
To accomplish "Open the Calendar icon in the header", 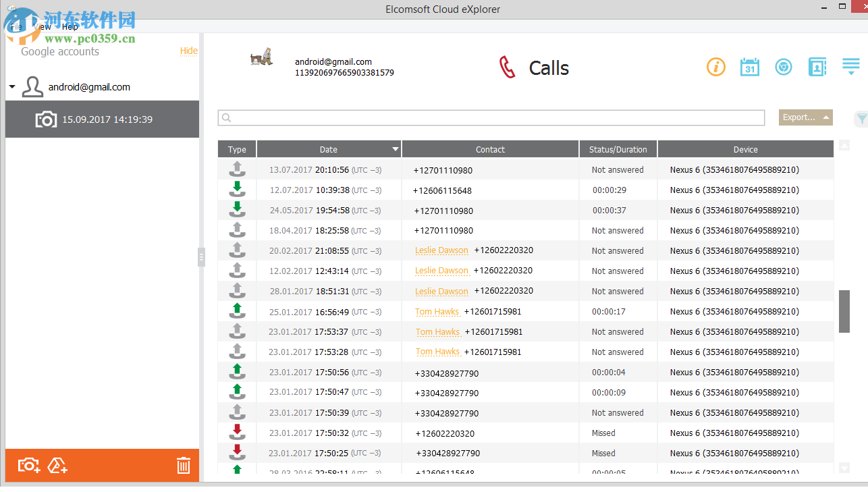I will pyautogui.click(x=750, y=67).
